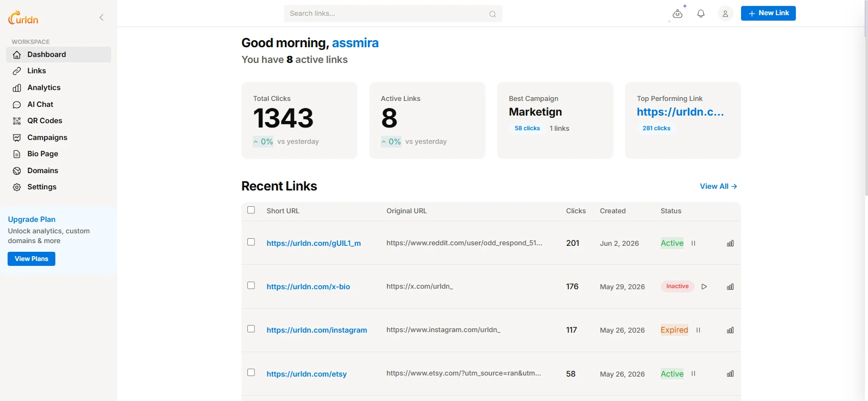Select the gUIL1_m link row checkbox
This screenshot has width=868, height=401.
pos(251,242)
